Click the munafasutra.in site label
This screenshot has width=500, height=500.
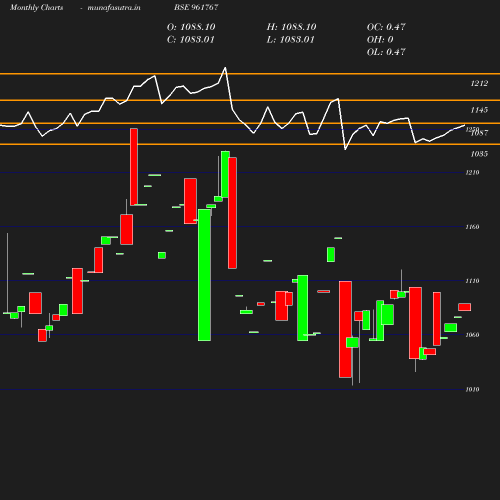tap(114, 7)
